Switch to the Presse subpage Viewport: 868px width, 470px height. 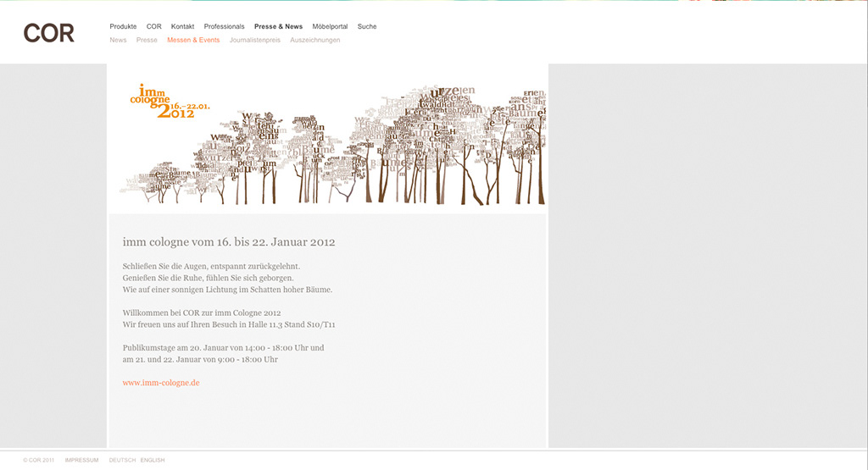pyautogui.click(x=147, y=40)
